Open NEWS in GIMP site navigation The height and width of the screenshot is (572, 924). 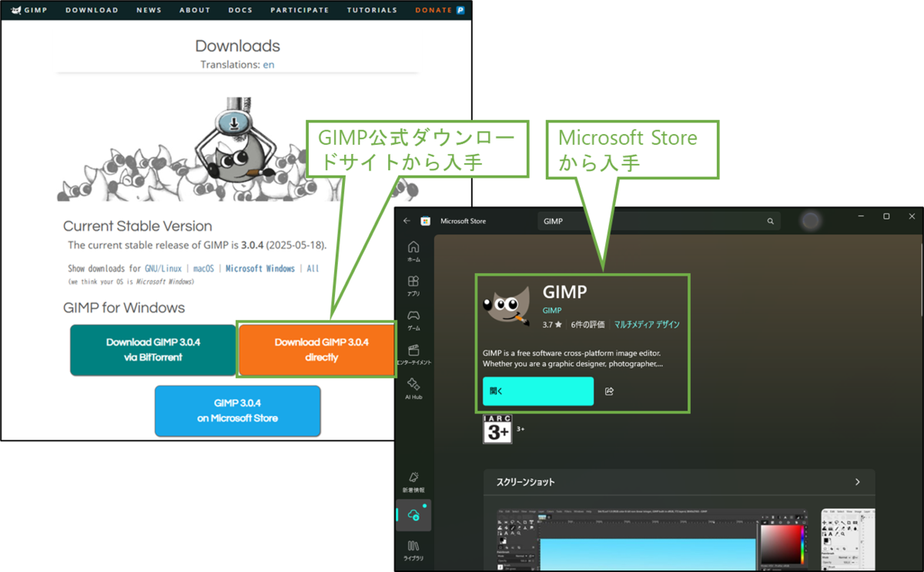click(x=149, y=10)
